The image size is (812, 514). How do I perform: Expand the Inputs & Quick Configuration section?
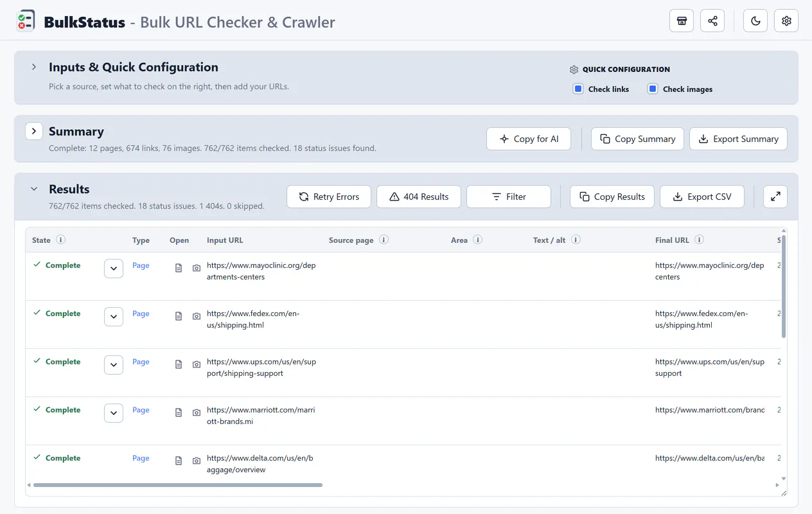pos(34,67)
